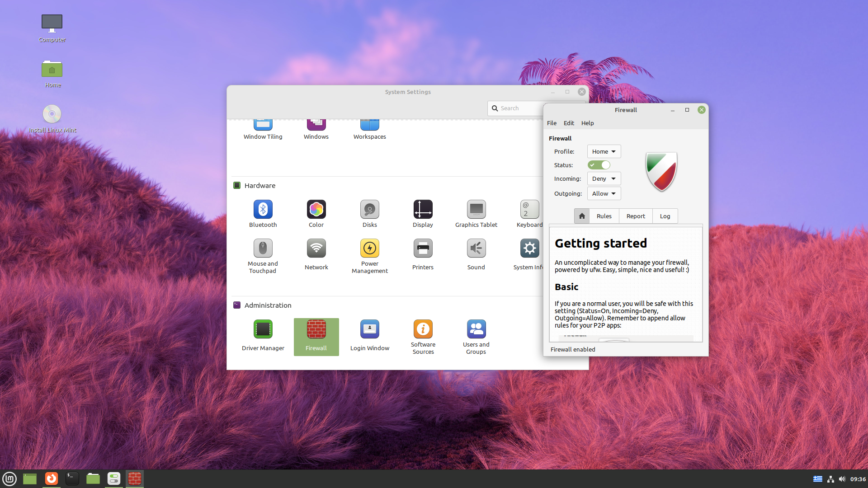
Task: Switch to the Rules tab
Action: (x=604, y=216)
